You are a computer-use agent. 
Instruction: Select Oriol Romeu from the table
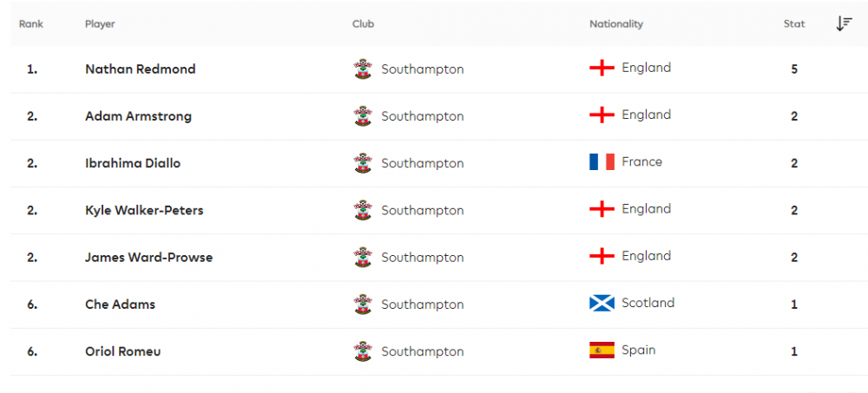pyautogui.click(x=122, y=351)
